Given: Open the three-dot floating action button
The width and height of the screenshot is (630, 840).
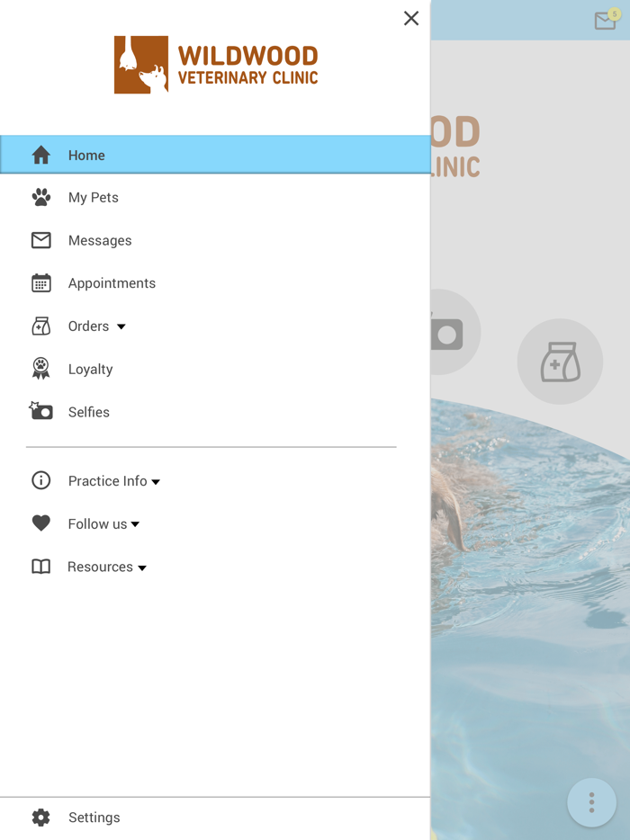Looking at the screenshot, I should 591,802.
